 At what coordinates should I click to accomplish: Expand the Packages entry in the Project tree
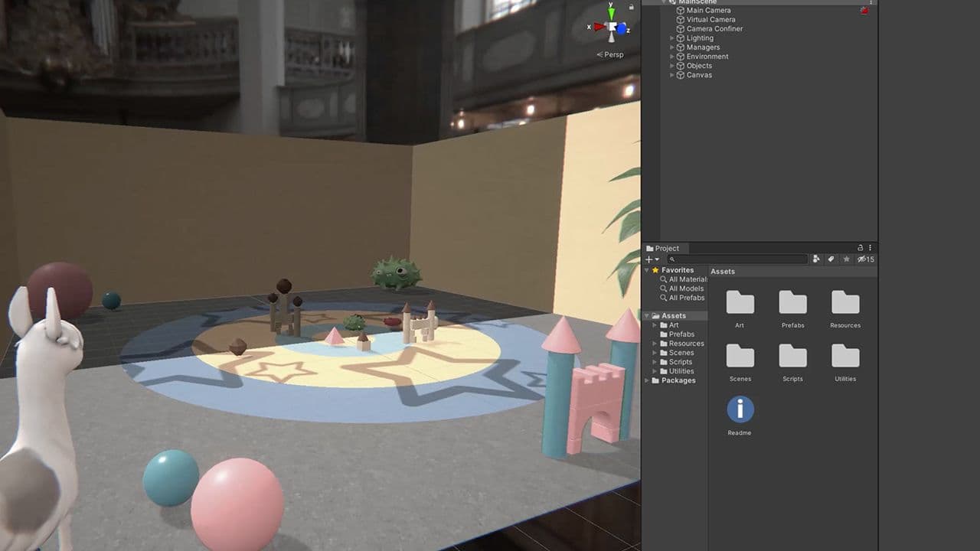coord(646,380)
